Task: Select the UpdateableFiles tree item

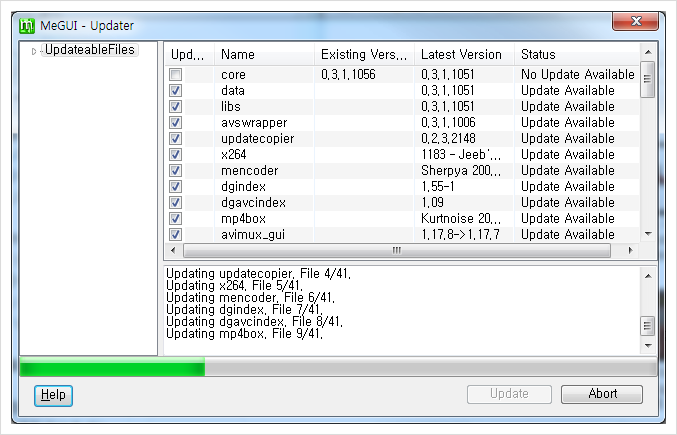Action: pyautogui.click(x=90, y=50)
